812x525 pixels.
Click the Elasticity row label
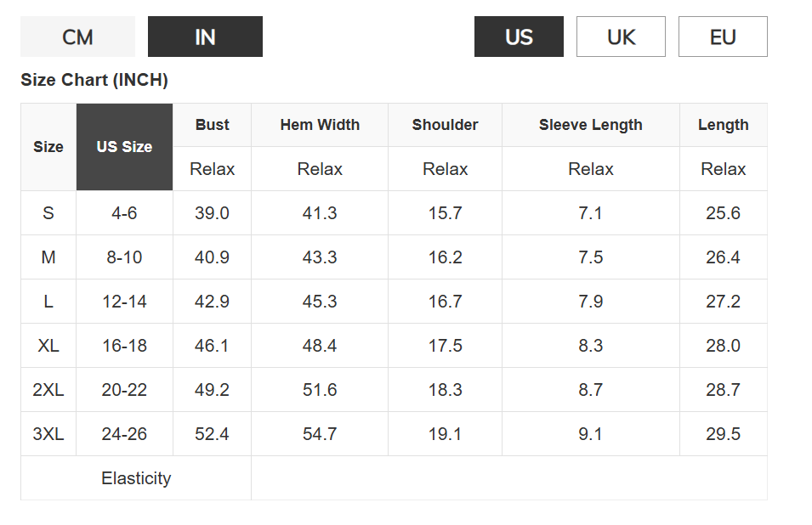pos(136,478)
